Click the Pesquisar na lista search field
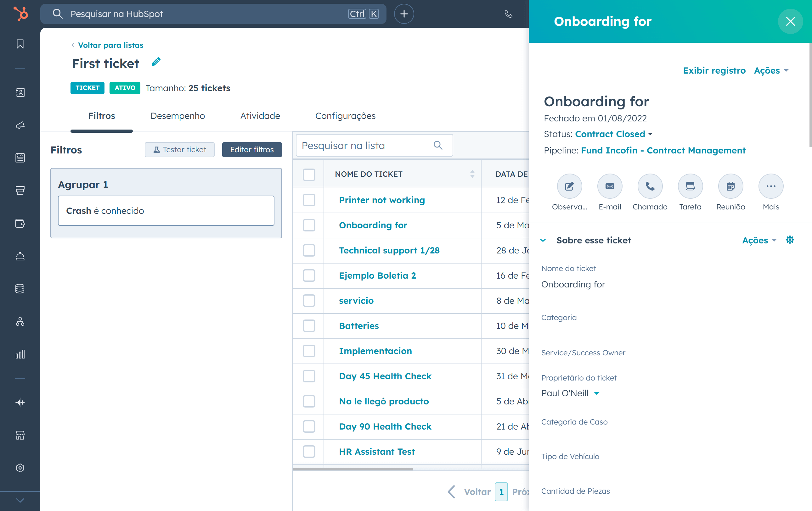Viewport: 812px width, 511px height. [374, 146]
